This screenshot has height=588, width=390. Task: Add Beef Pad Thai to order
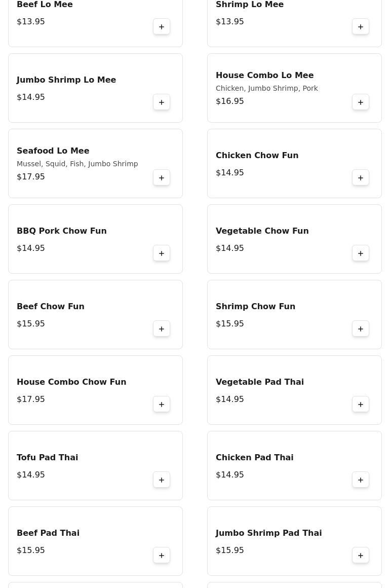(x=162, y=556)
